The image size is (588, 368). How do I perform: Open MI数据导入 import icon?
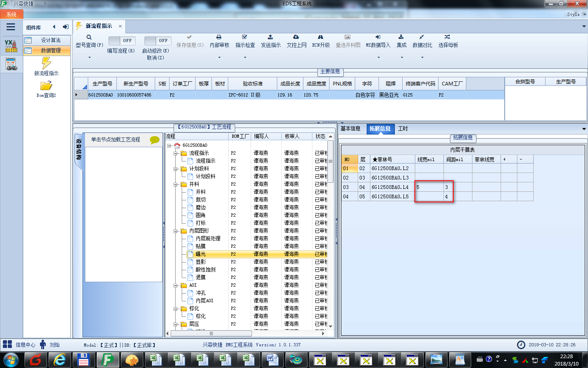pos(378,37)
